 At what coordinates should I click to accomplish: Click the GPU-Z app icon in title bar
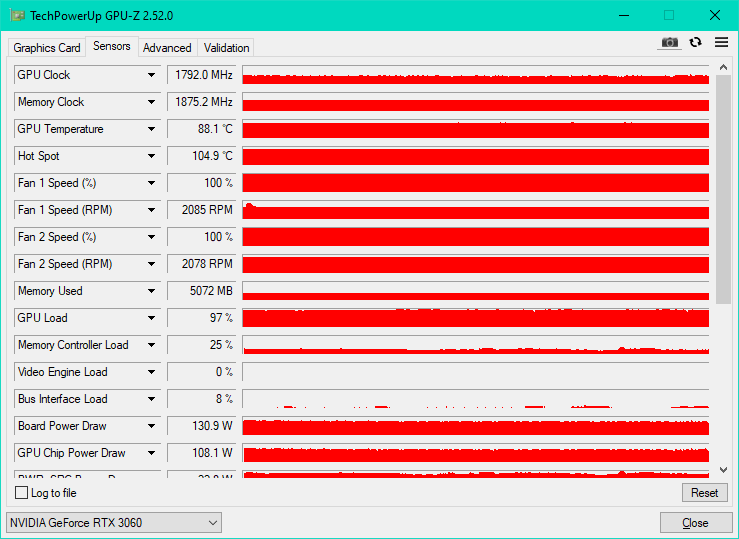pyautogui.click(x=17, y=15)
